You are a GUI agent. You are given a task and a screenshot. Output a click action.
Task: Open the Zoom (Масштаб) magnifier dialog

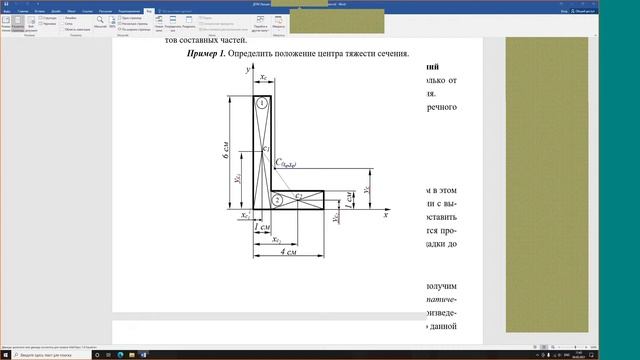[x=100, y=22]
